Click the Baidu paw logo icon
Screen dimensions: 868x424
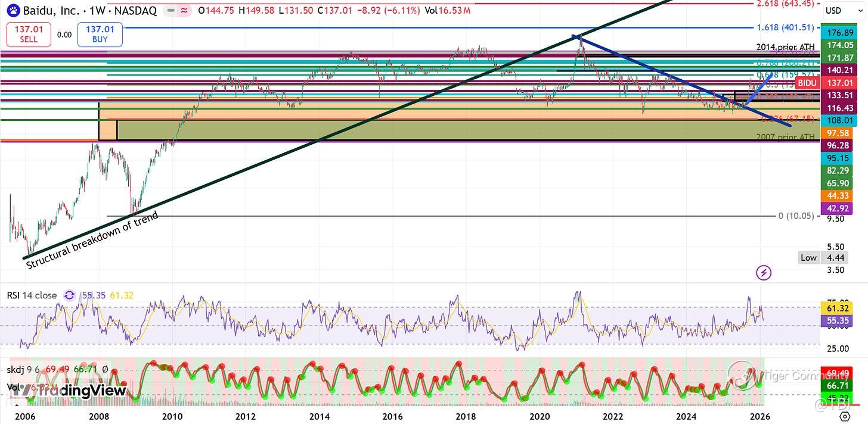(x=13, y=10)
